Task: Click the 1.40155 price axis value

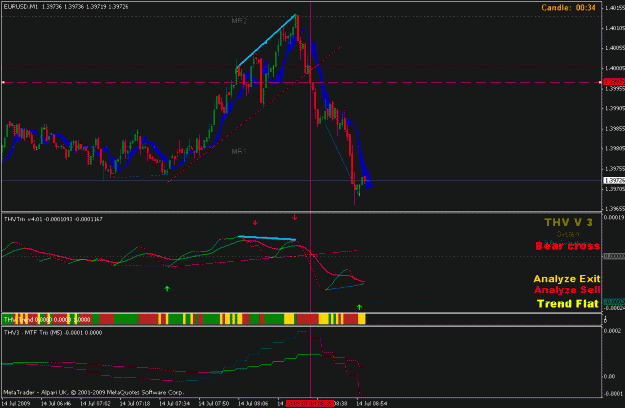Action: tap(615, 8)
